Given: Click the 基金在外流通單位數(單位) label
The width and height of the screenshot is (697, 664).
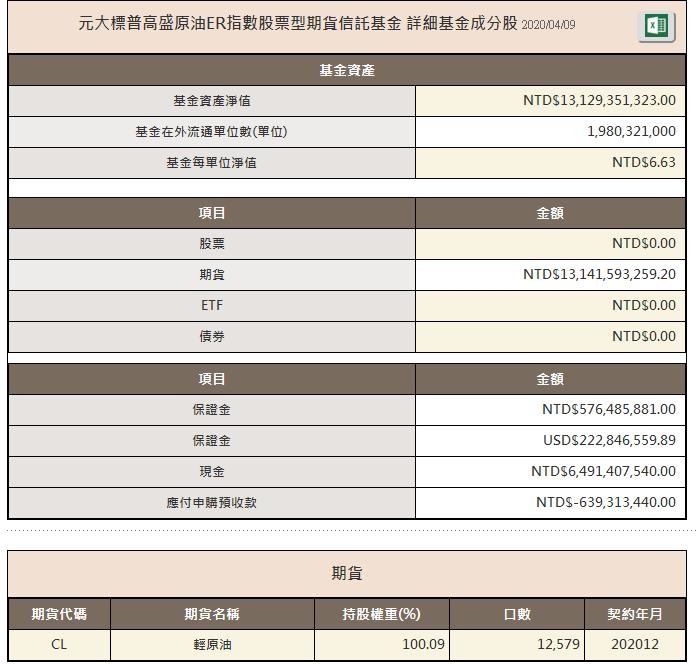Looking at the screenshot, I should click(212, 132).
